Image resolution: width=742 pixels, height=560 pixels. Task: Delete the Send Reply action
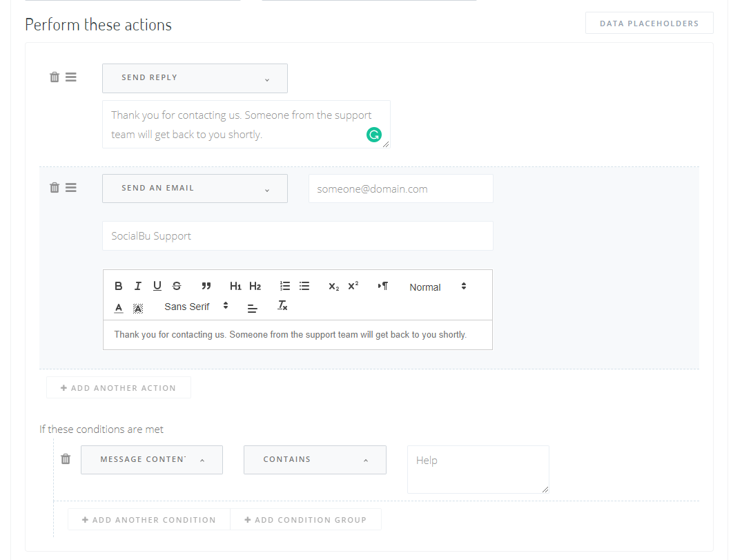(x=55, y=77)
